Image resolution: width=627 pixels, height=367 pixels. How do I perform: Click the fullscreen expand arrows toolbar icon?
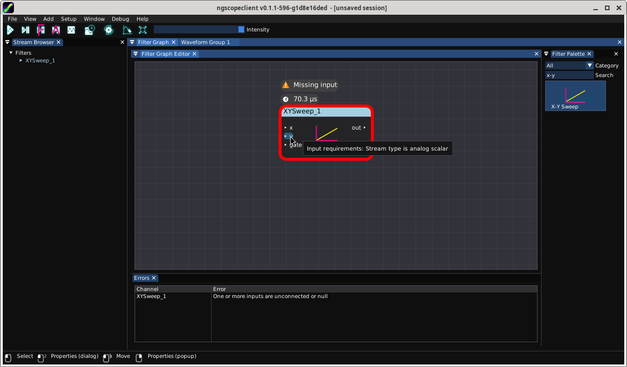tap(142, 30)
